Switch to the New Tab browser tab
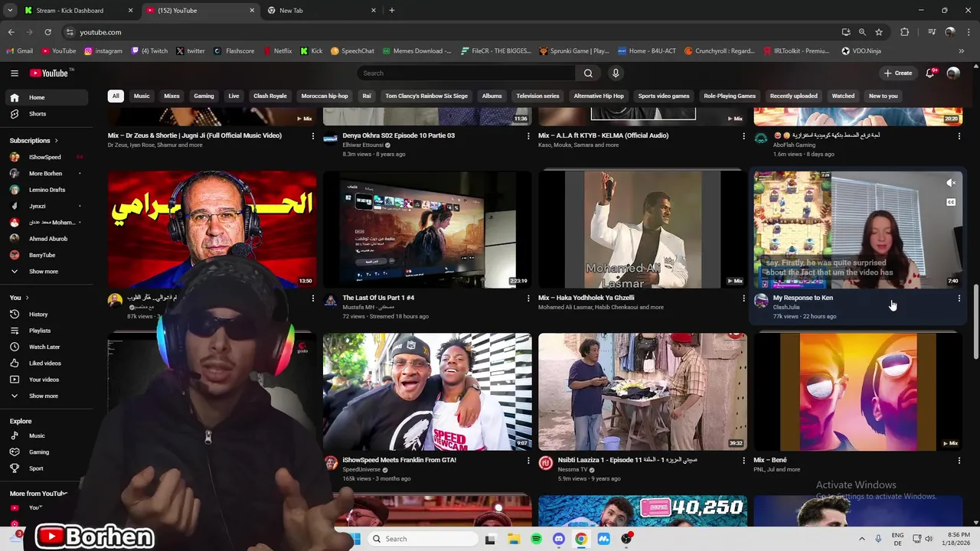The height and width of the screenshot is (551, 980). 322,11
